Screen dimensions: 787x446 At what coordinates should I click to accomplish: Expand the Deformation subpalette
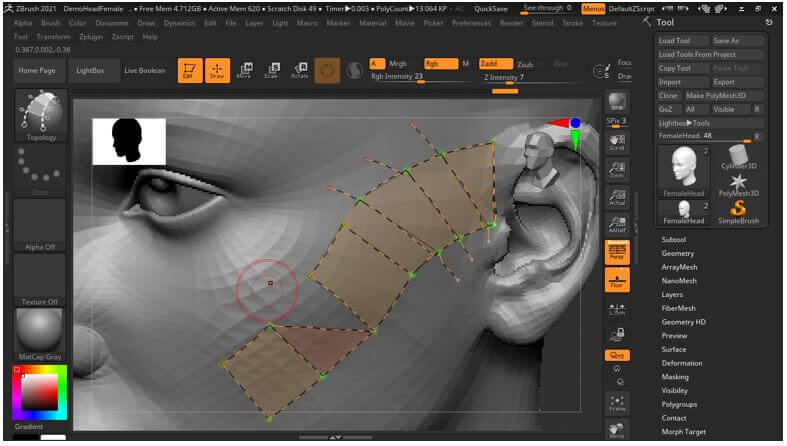(x=682, y=363)
